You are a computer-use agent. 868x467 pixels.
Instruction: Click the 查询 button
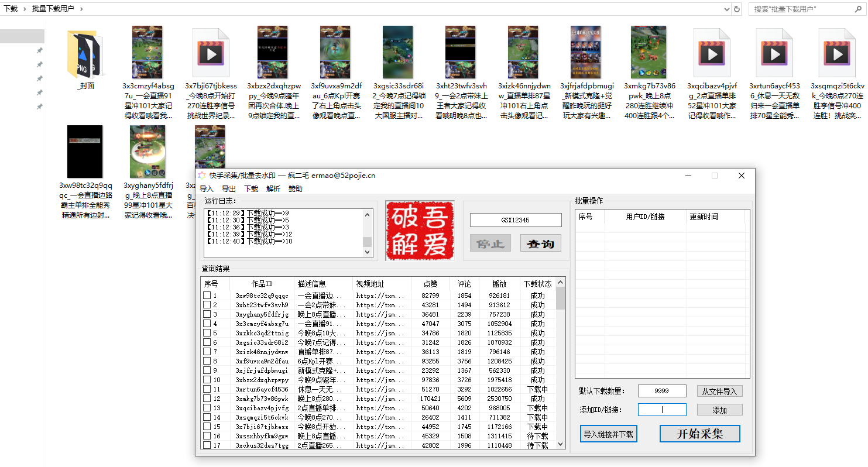540,243
